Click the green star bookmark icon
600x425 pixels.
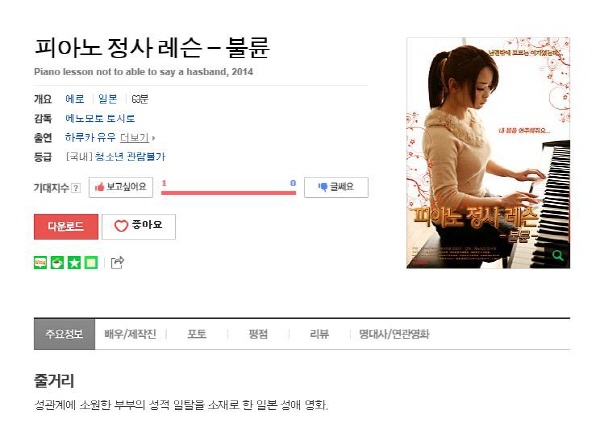74,263
